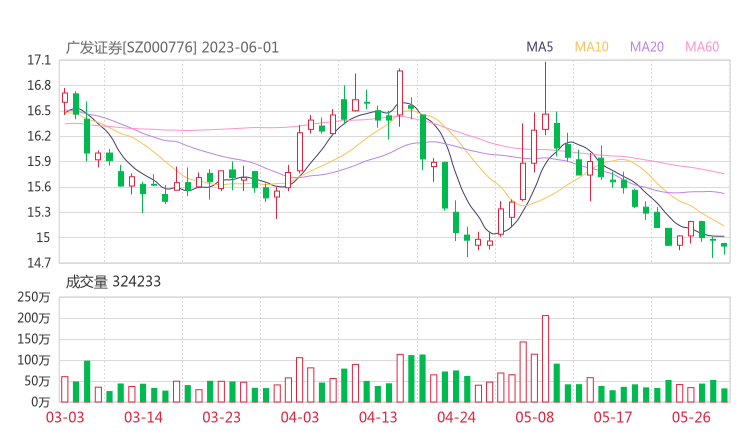Click the MA60 legend label
Screen dimensions: 740x440
pyautogui.click(x=702, y=47)
